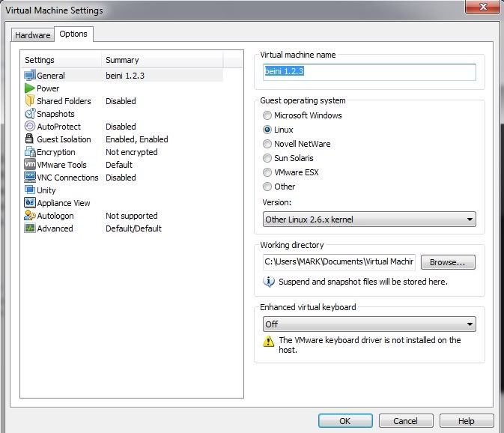504x433 pixels.
Task: Click the blue info icon near snapshot note
Action: pos(269,281)
